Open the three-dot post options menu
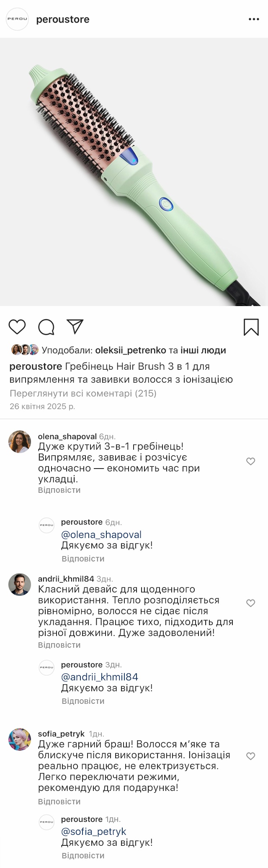The width and height of the screenshot is (268, 868). 254,19
